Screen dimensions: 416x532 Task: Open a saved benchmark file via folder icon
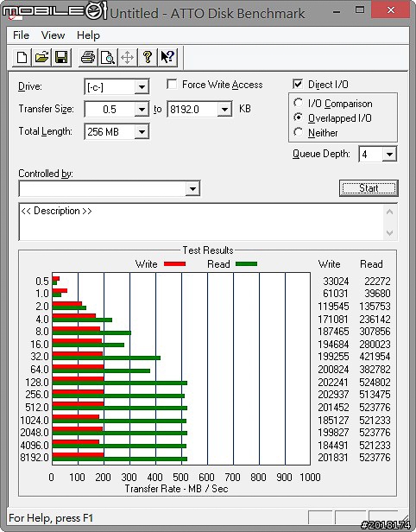[41, 57]
